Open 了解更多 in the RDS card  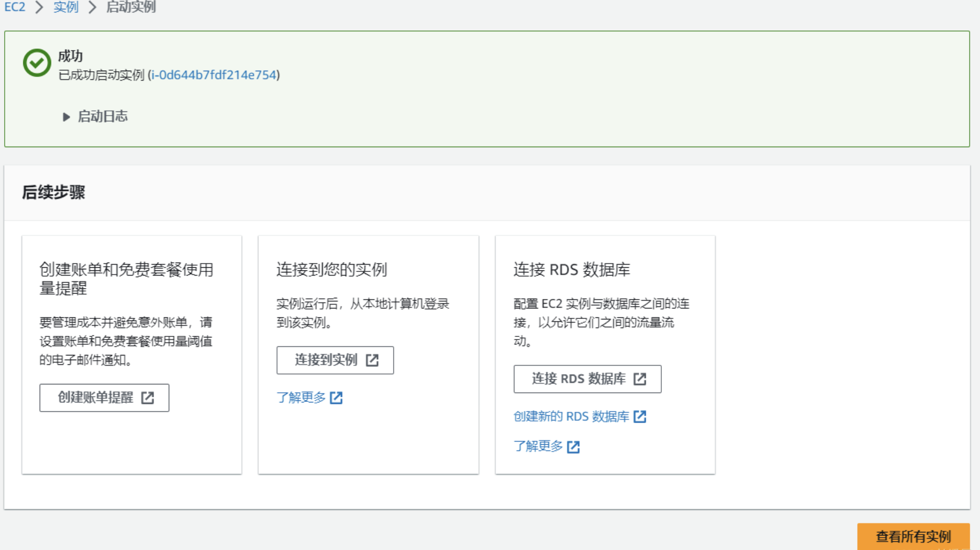(538, 446)
